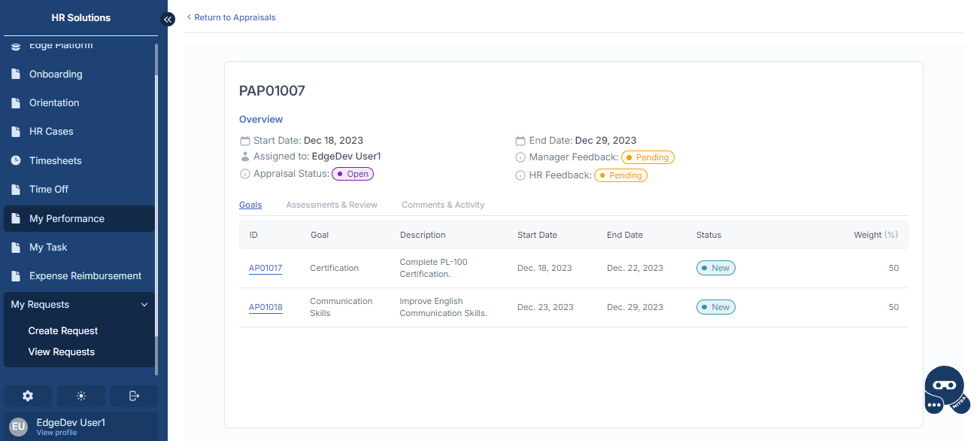Open the Comments & Activity tab
The image size is (980, 441).
pyautogui.click(x=443, y=205)
